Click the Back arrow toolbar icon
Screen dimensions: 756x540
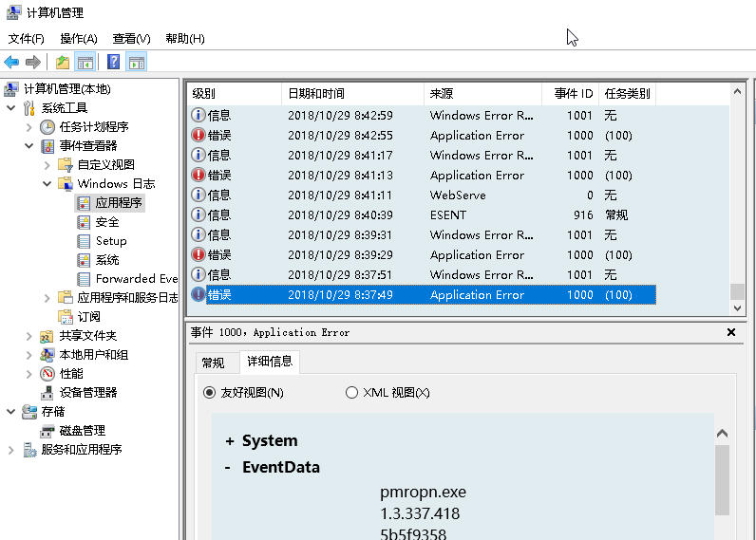[x=11, y=62]
